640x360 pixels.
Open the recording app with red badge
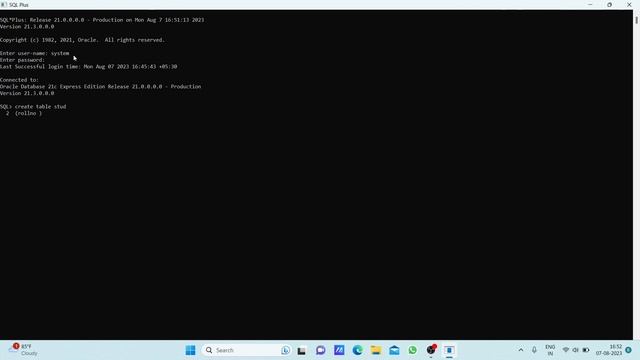point(431,350)
